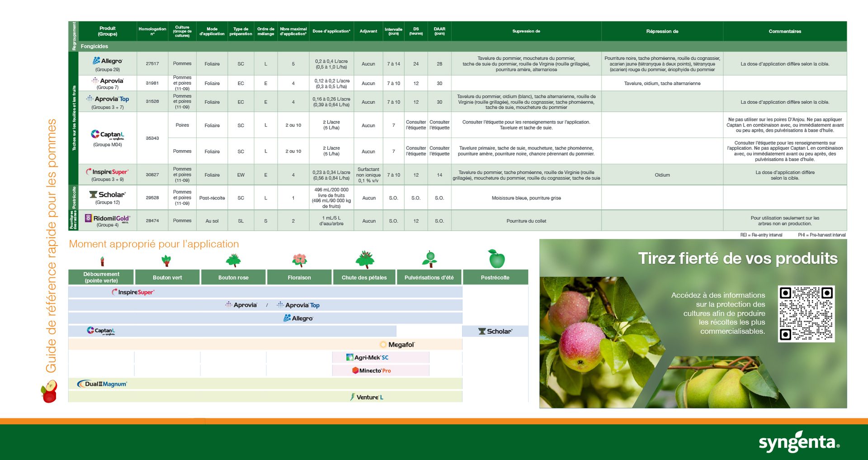Select the Bouton rose flower icon

pyautogui.click(x=233, y=259)
